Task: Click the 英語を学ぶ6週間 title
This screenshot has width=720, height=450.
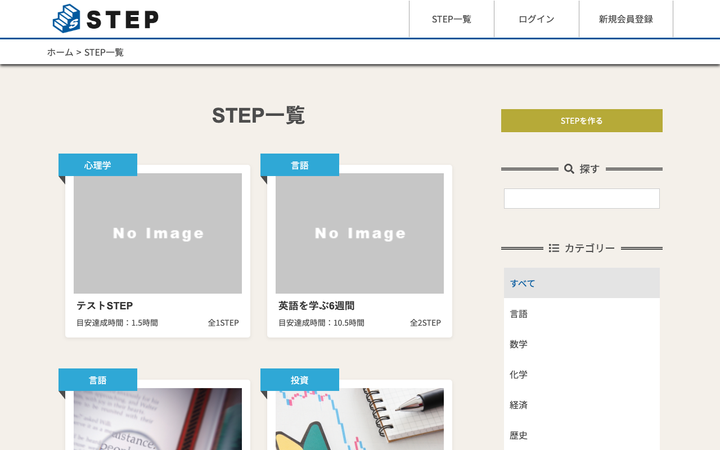Action: coord(316,306)
